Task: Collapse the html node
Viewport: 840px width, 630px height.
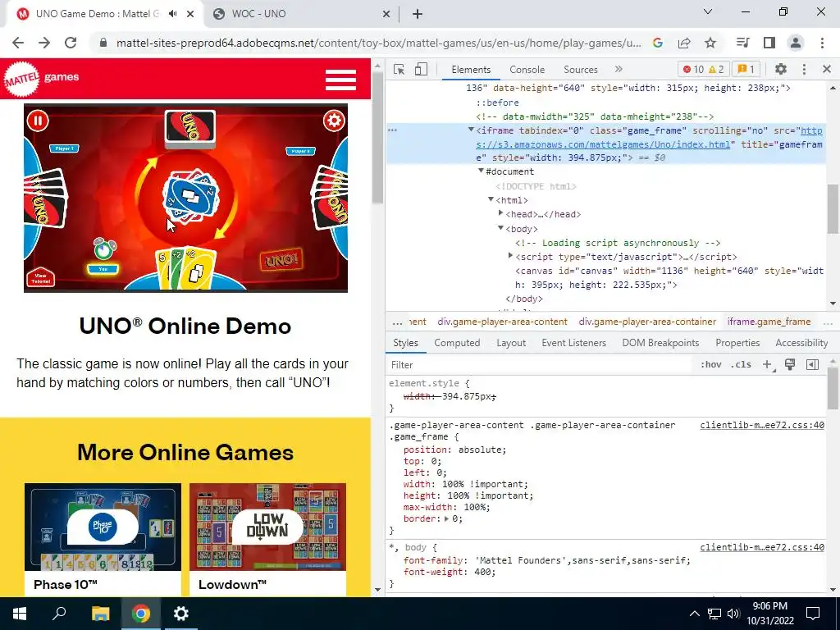Action: tap(491, 199)
